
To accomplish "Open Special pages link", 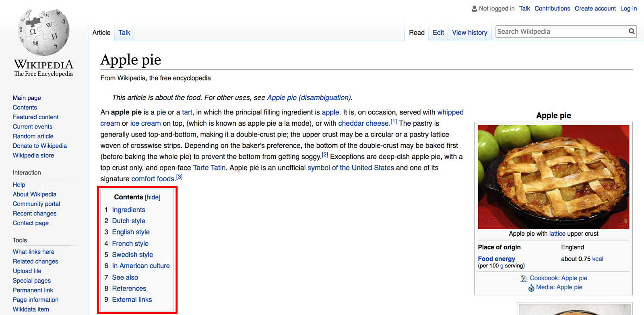I will tap(32, 281).
